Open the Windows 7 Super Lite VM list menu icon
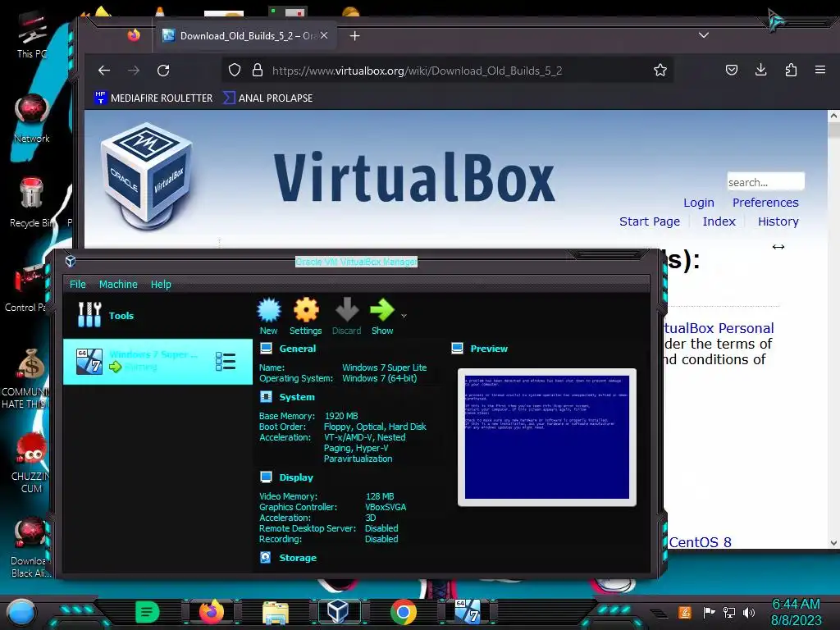 tap(226, 362)
